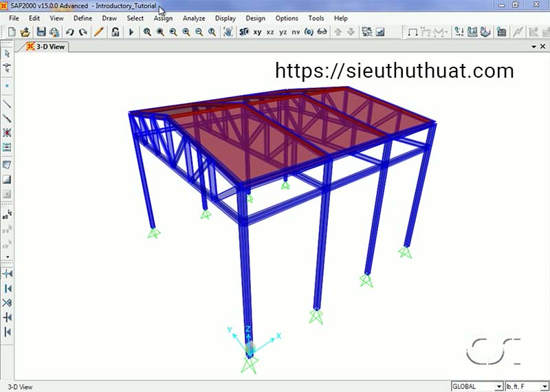550x392 pixels.
Task: Open the view tab list dropdown arrow
Action: pyautogui.click(x=534, y=47)
